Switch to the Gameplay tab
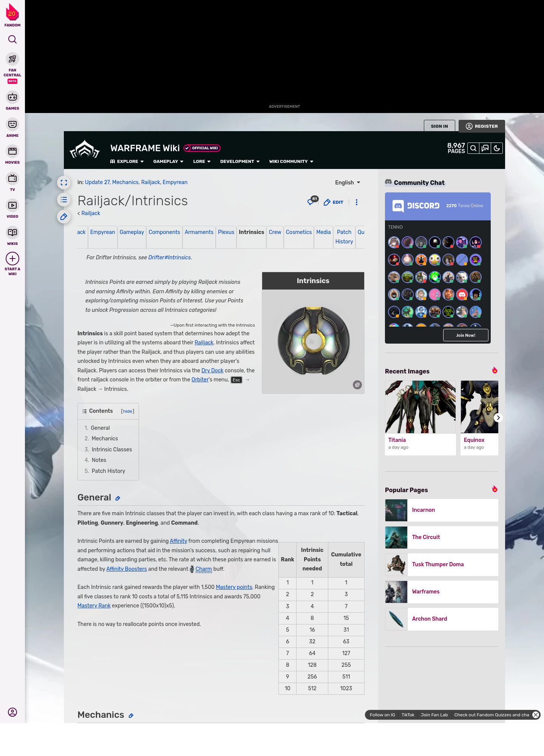 coord(132,232)
